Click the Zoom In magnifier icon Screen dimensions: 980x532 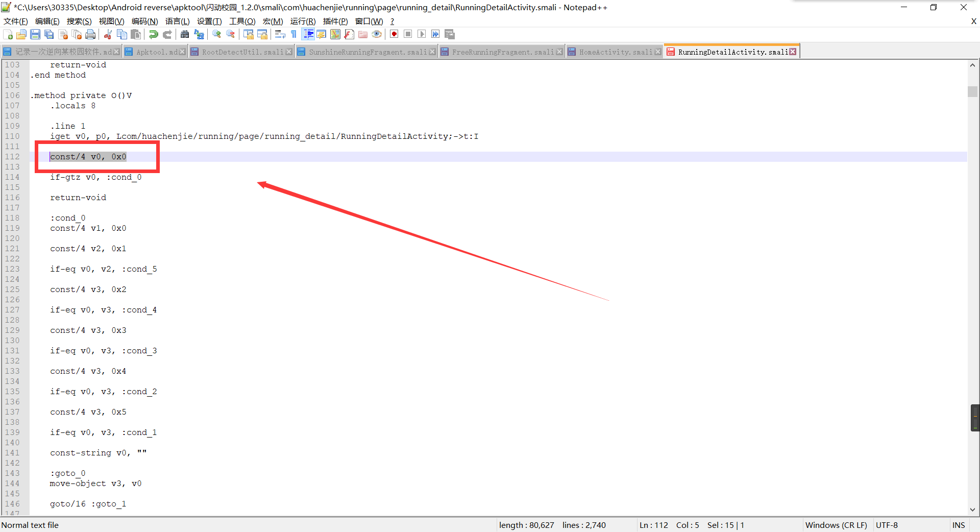[217, 34]
